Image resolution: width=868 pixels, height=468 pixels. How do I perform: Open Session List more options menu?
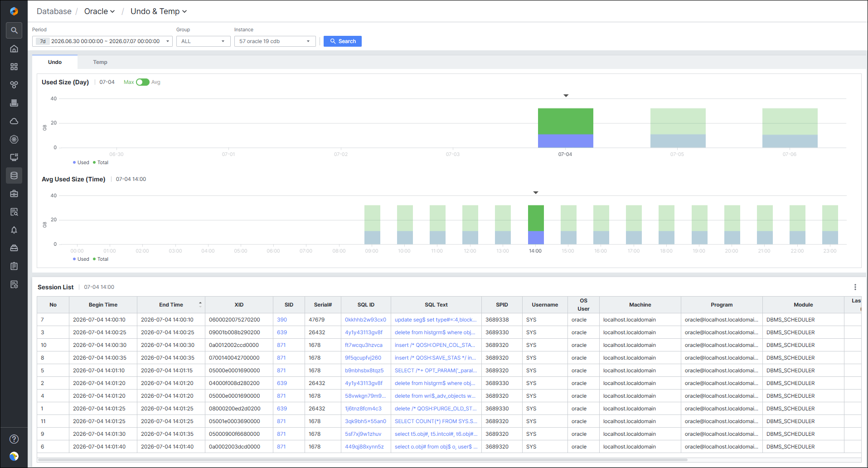[x=855, y=287]
